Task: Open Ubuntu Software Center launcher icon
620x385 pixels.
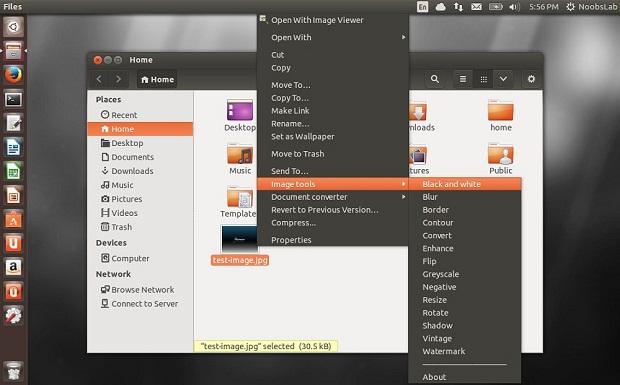Action: coord(13,220)
